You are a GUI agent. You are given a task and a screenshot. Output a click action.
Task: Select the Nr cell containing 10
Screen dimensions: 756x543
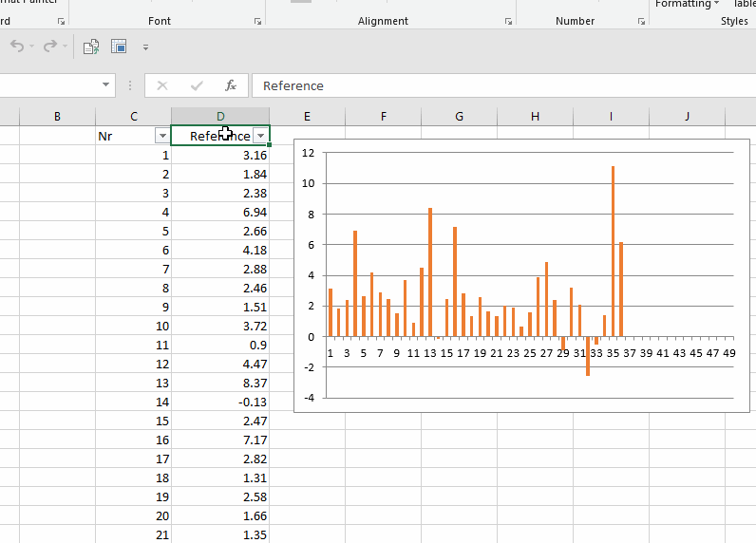(133, 327)
